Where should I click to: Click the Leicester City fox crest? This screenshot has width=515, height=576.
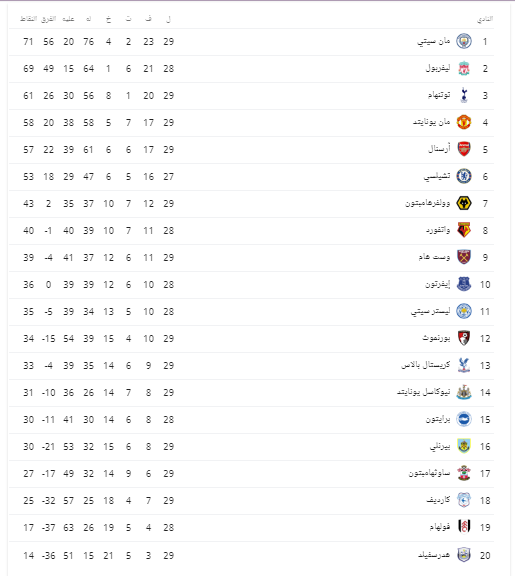(x=464, y=311)
